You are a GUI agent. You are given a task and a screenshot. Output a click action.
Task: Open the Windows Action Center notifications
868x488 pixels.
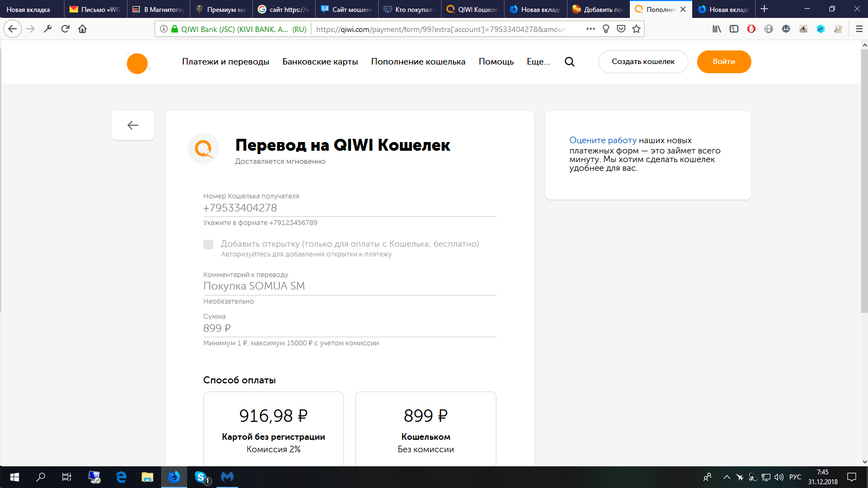pos(852,477)
